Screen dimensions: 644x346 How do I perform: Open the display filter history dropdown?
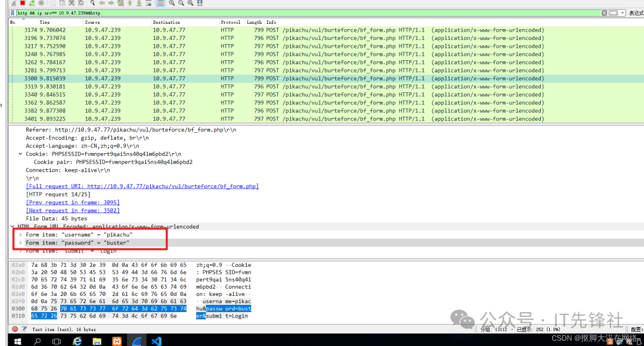[x=623, y=13]
